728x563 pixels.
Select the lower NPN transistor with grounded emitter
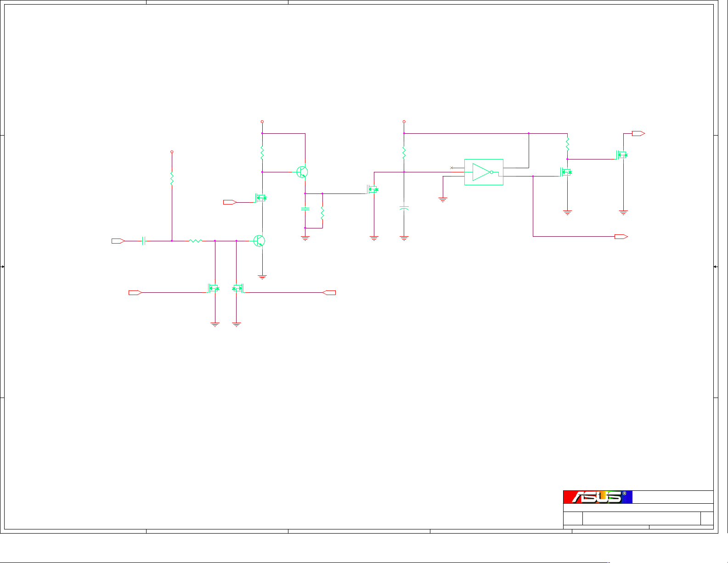tap(260, 241)
